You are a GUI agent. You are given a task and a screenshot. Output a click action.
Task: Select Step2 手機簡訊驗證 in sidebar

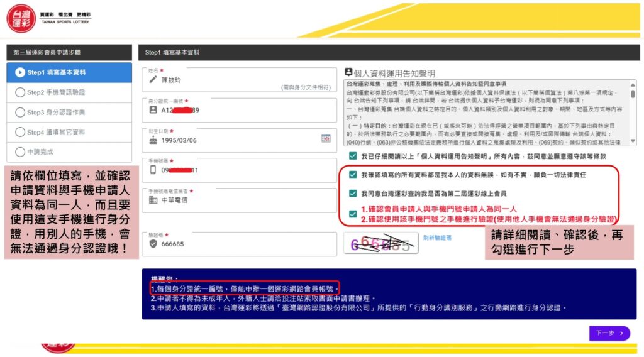click(x=69, y=92)
